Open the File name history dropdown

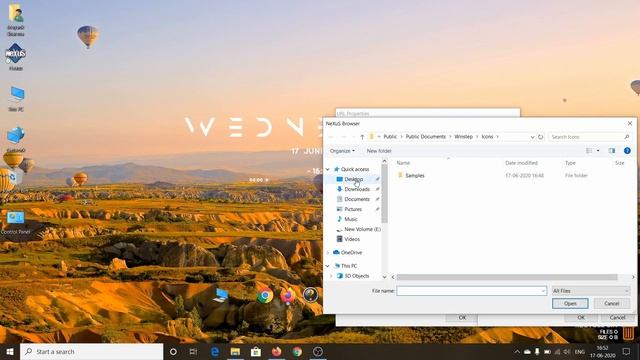coord(543,291)
